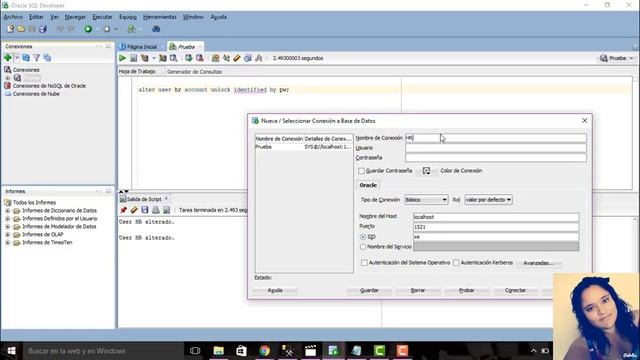The height and width of the screenshot is (360, 640).
Task: Open Tipo de Conexión Básico dropdown
Action: (x=427, y=200)
